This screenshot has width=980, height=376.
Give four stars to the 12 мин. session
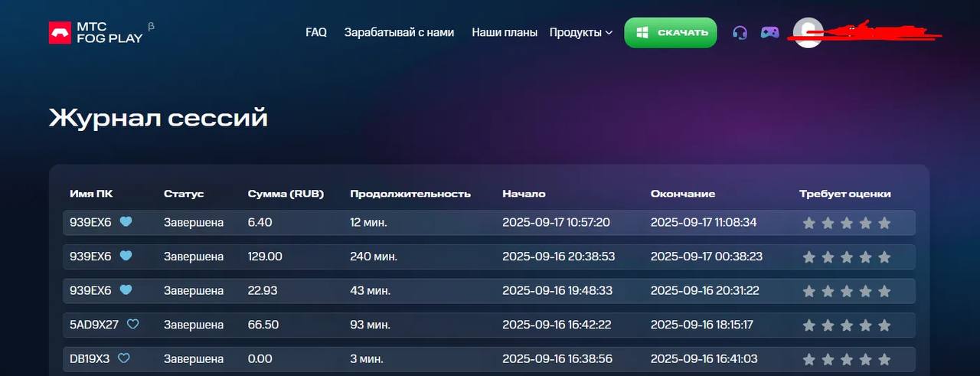(865, 223)
